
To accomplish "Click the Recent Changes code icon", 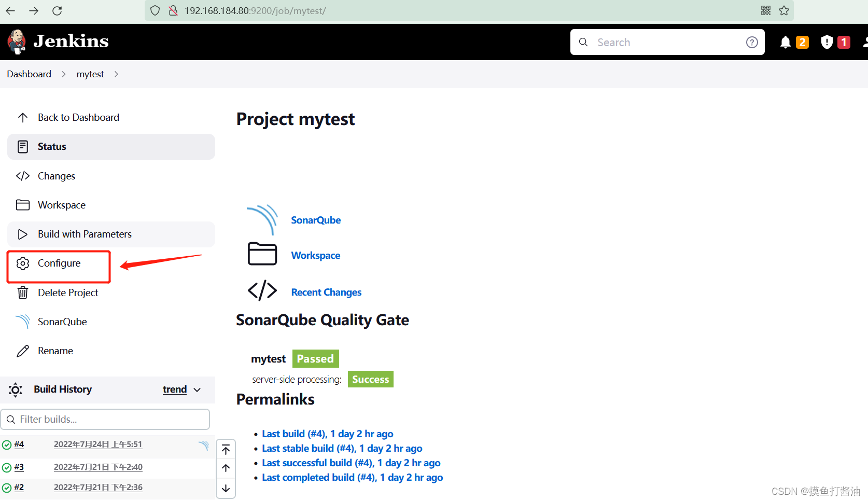I will pos(262,290).
